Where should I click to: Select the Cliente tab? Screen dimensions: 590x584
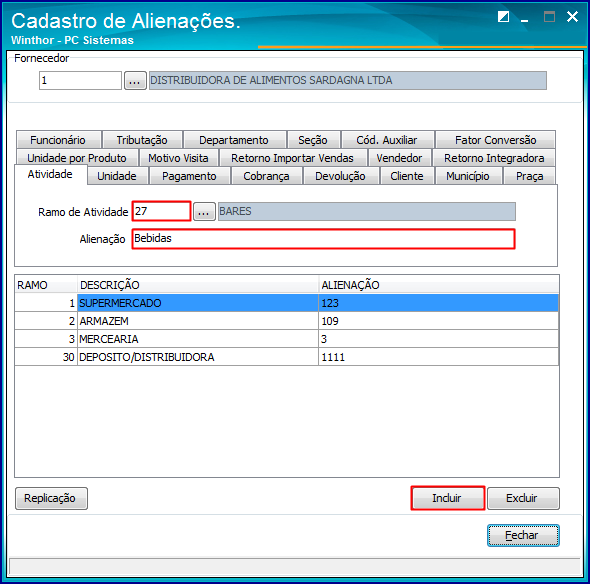(x=407, y=176)
